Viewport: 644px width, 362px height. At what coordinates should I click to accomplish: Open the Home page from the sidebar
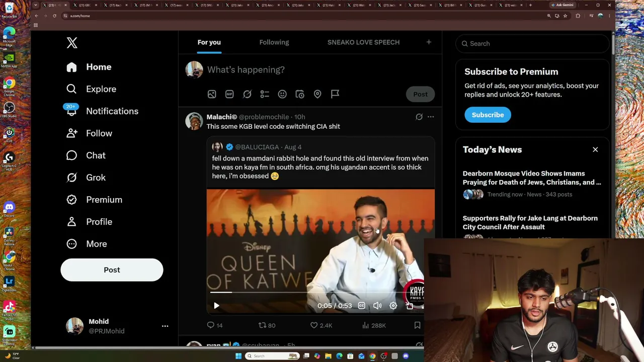tap(89, 67)
